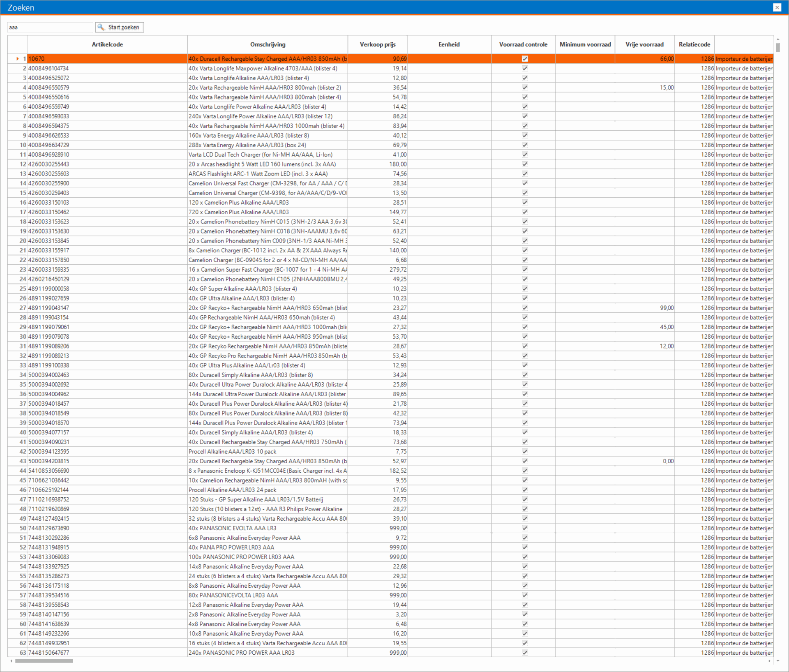Select article code 4260033153630
789x672 pixels.
tap(48, 231)
